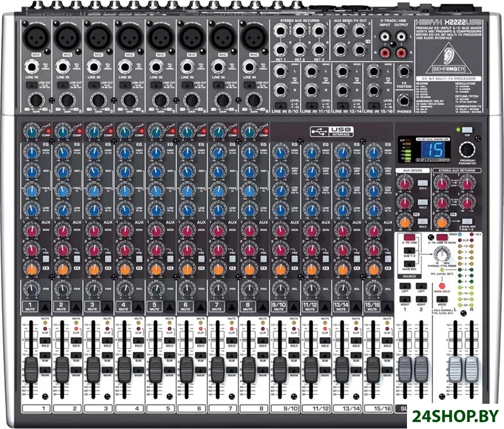
Task: Solo channel 2 with its SOLO button
Action: [76, 341]
